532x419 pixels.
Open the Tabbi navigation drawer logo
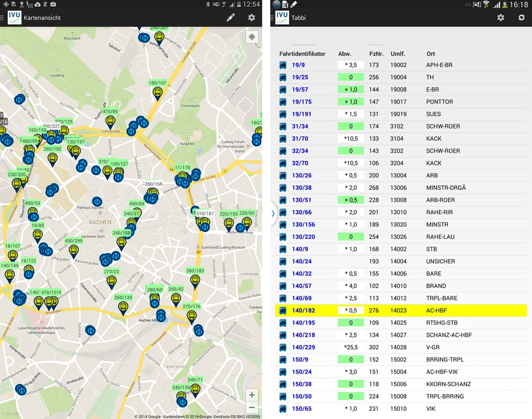pyautogui.click(x=282, y=18)
